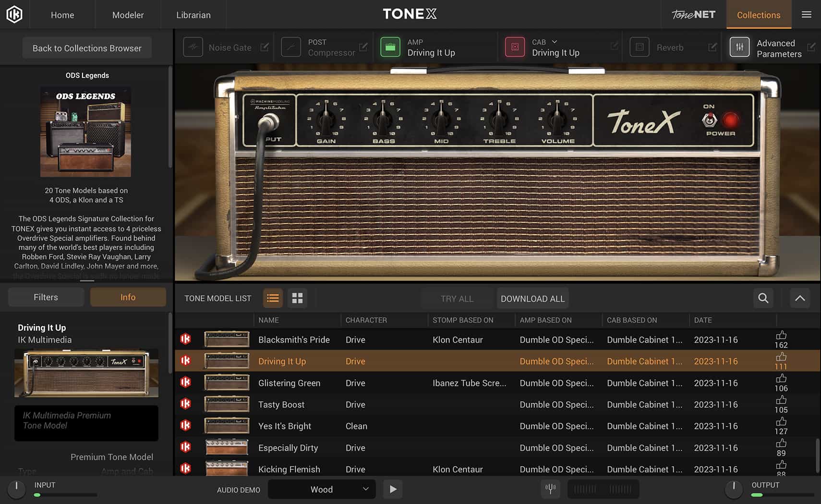The height and width of the screenshot is (504, 821).
Task: Open the tone model search icon
Action: coord(763,298)
